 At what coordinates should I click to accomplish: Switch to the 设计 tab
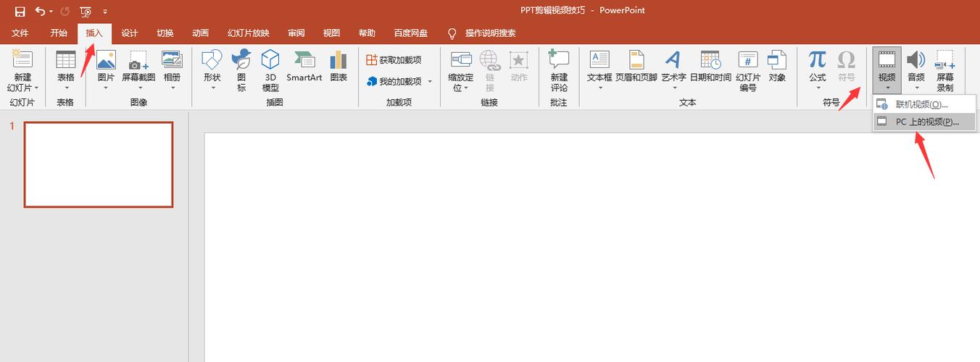point(130,33)
